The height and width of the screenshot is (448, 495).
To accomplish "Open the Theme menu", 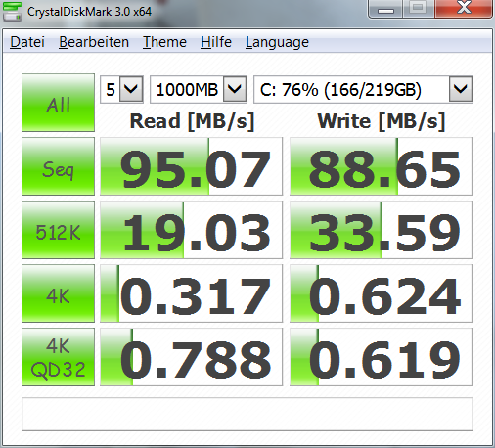I will [x=164, y=42].
